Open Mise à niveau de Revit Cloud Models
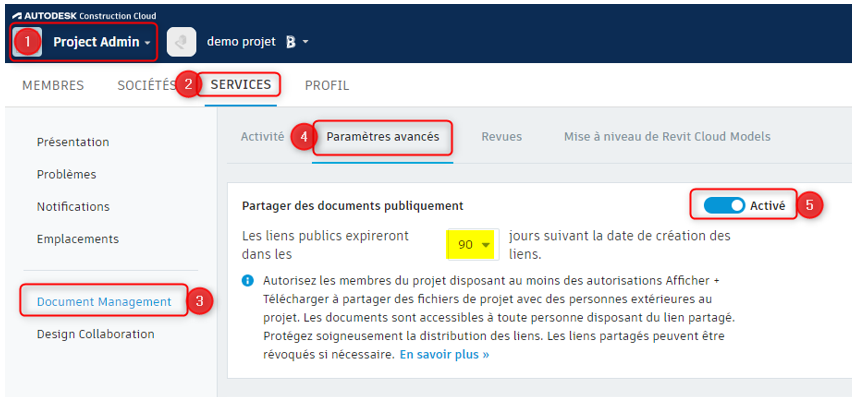The width and height of the screenshot is (858, 400). [667, 137]
